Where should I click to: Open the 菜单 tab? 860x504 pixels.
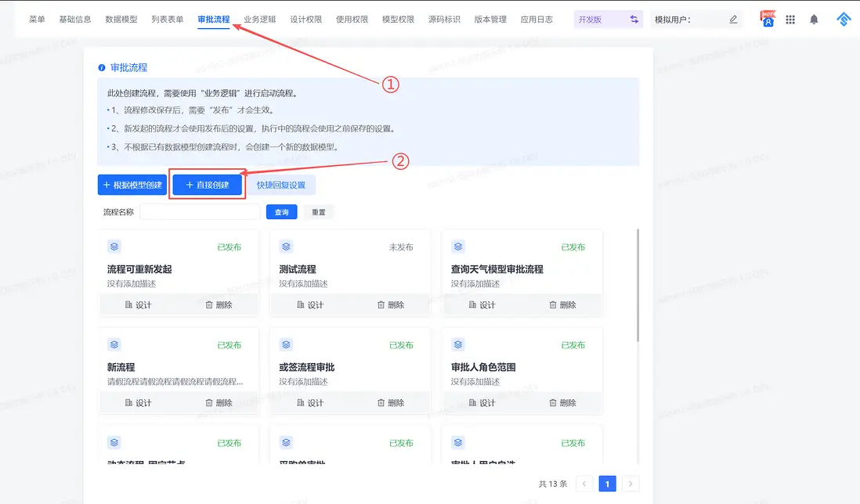[x=37, y=19]
